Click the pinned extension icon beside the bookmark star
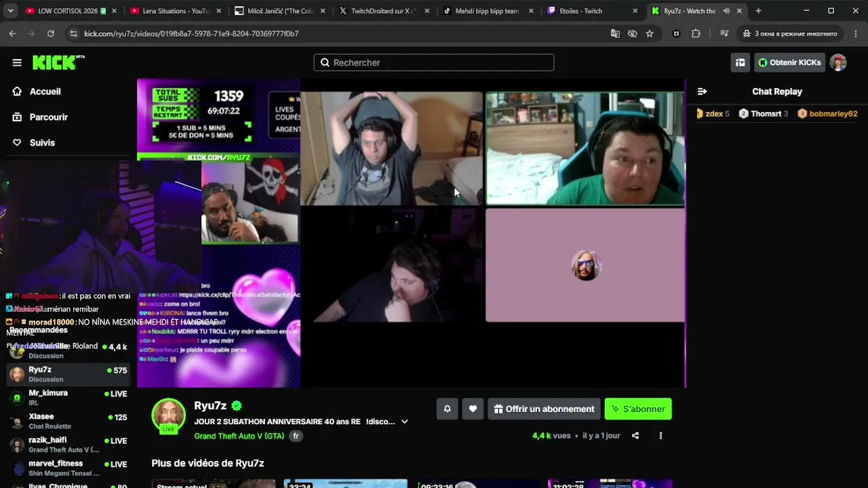The height and width of the screenshot is (488, 868). 676,33
